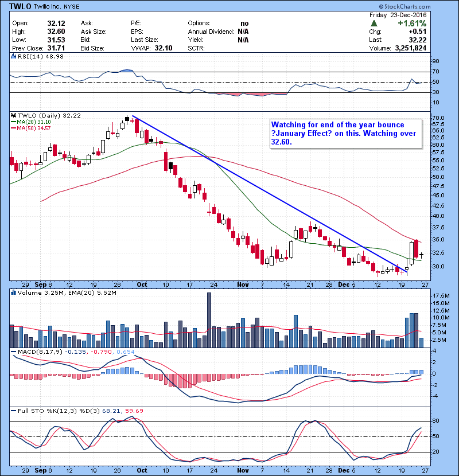Click the 'RSI(14) 48.98' indicator label

[41, 56]
